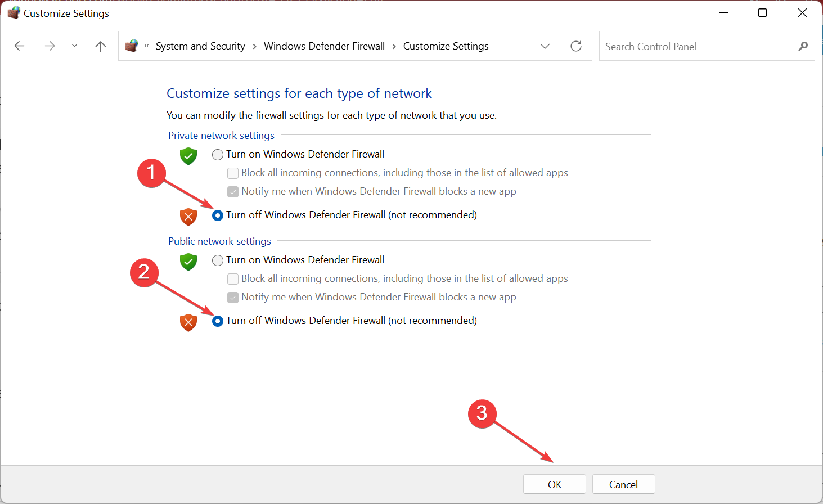Confirm changes with OK button

click(555, 484)
